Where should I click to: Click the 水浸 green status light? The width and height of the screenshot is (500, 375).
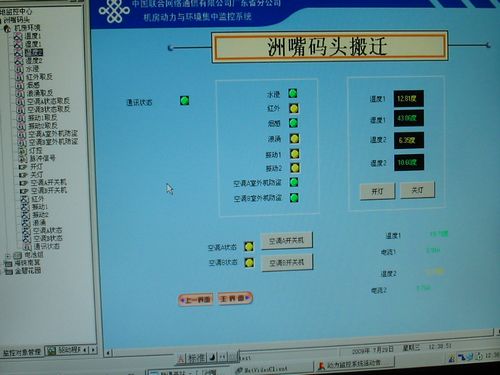tap(293, 93)
